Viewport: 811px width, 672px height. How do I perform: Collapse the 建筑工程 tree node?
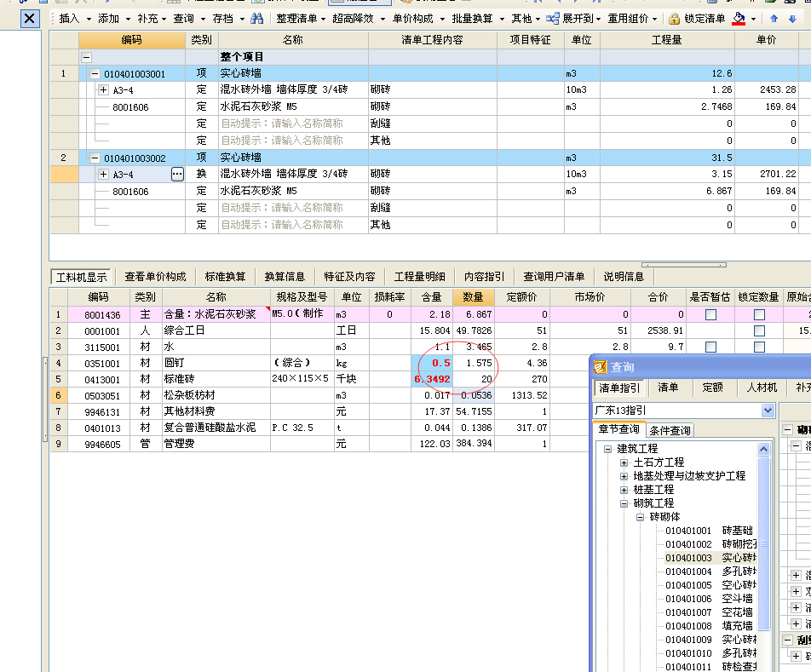point(607,449)
